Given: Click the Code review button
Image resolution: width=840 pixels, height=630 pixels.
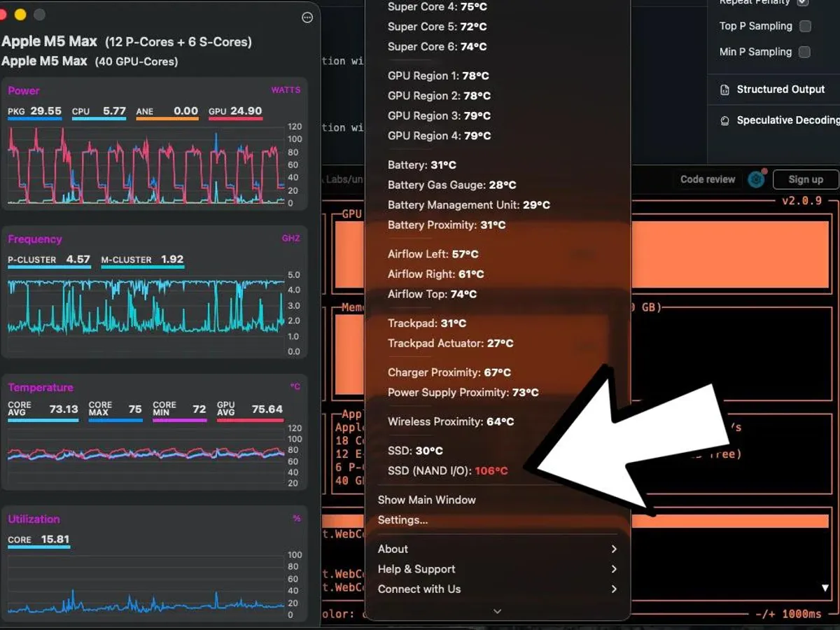Looking at the screenshot, I should (x=708, y=179).
